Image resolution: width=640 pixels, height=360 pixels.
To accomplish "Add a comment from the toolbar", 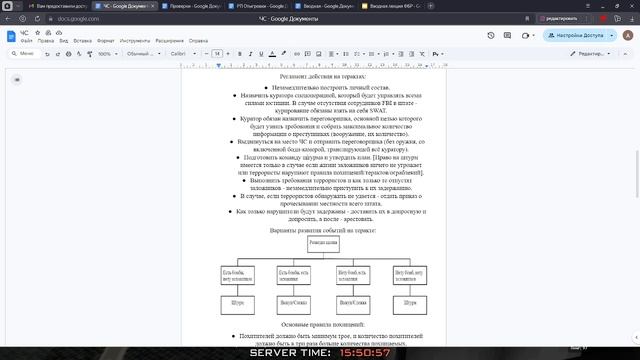I will pyautogui.click(x=308, y=54).
